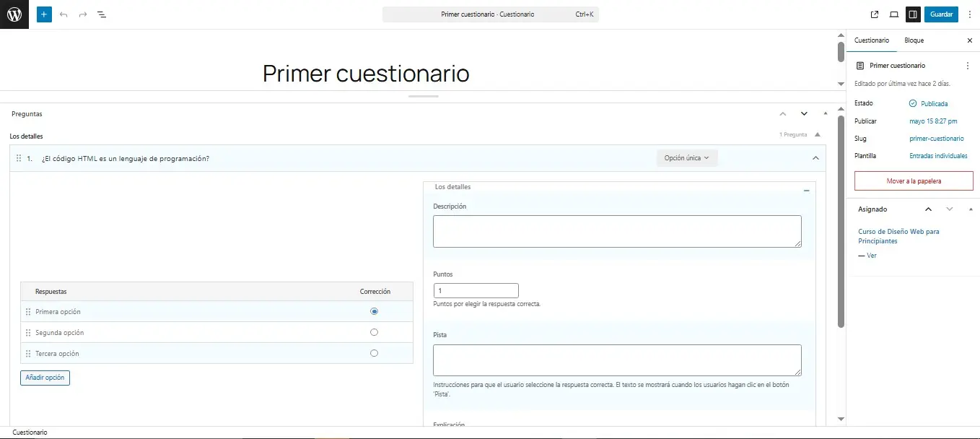Click into the Puntos input field
The width and height of the screenshot is (980, 439).
(x=476, y=291)
